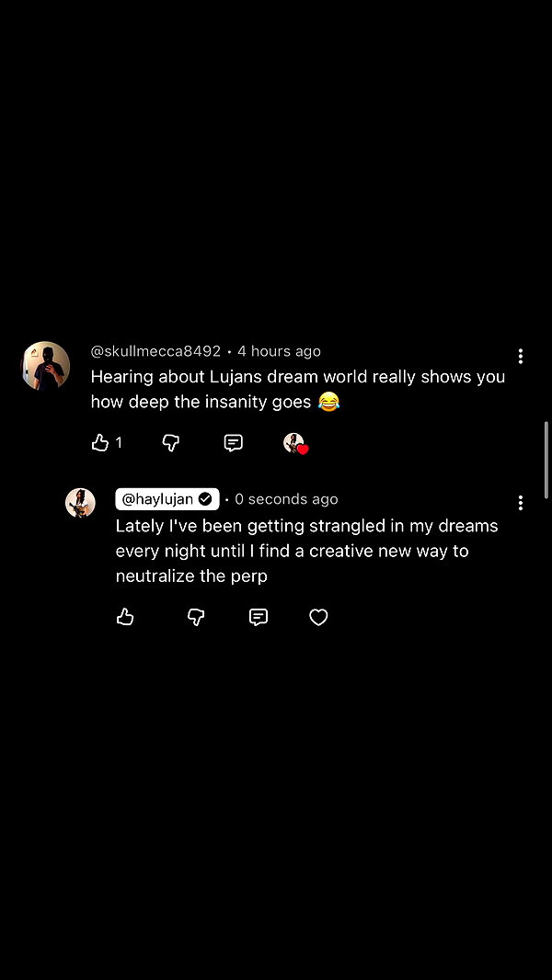Open options menu for haylujan reply
Screen dimensions: 552x980
pos(520,503)
